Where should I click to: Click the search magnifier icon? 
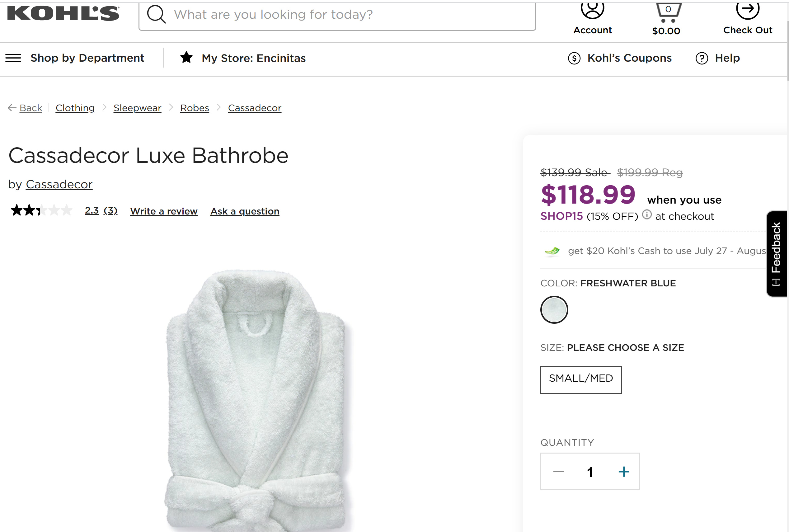(156, 15)
